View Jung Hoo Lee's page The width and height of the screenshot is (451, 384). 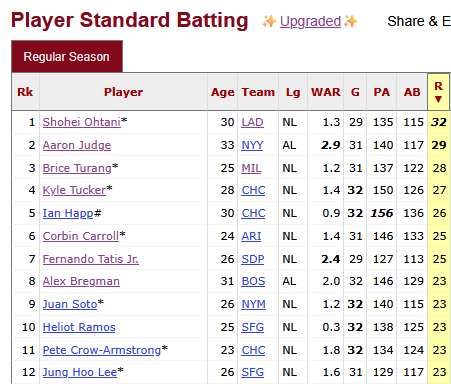[80, 372]
